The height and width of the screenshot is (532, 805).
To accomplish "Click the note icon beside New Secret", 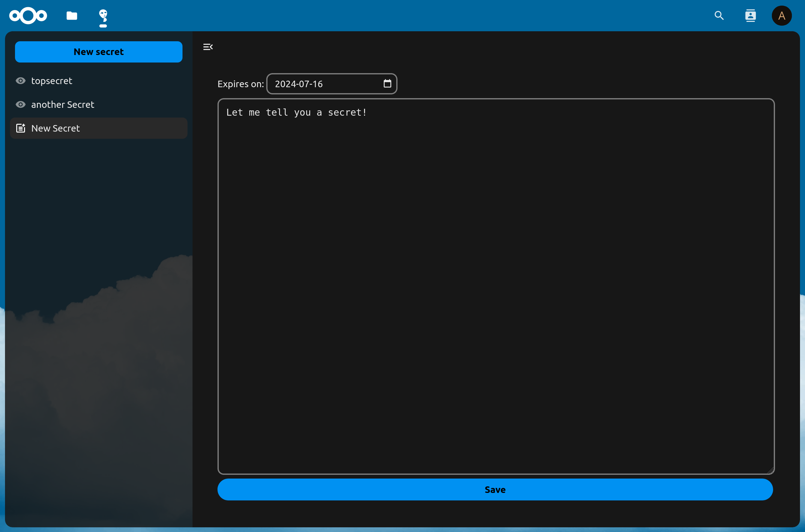I will [21, 128].
